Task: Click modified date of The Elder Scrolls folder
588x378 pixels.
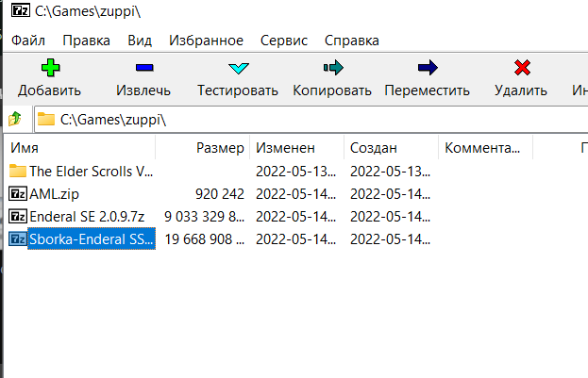Action: click(295, 172)
